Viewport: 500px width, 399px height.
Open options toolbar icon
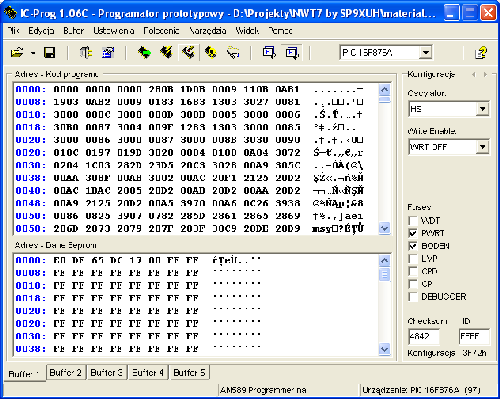(x=108, y=53)
